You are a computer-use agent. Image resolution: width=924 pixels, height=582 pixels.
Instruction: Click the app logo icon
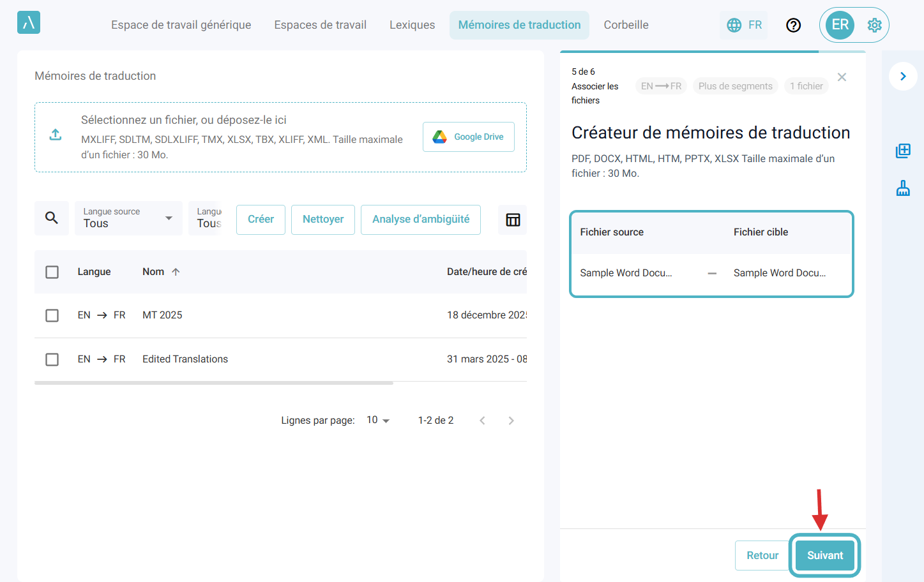pos(29,23)
